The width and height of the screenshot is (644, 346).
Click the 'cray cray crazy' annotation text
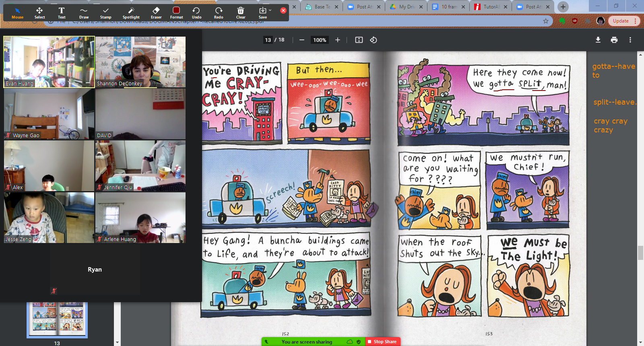tap(611, 125)
